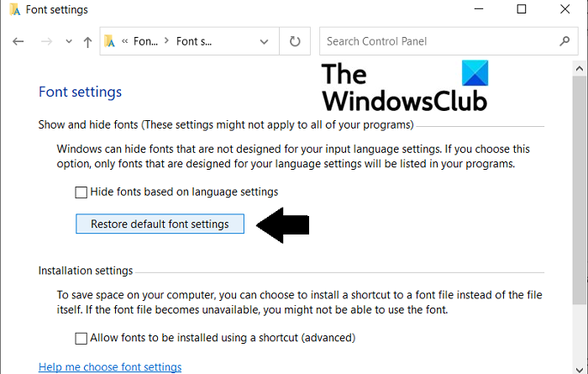Image resolution: width=588 pixels, height=374 pixels.
Task: Click the Fonts folder icon in address bar
Action: [x=109, y=41]
